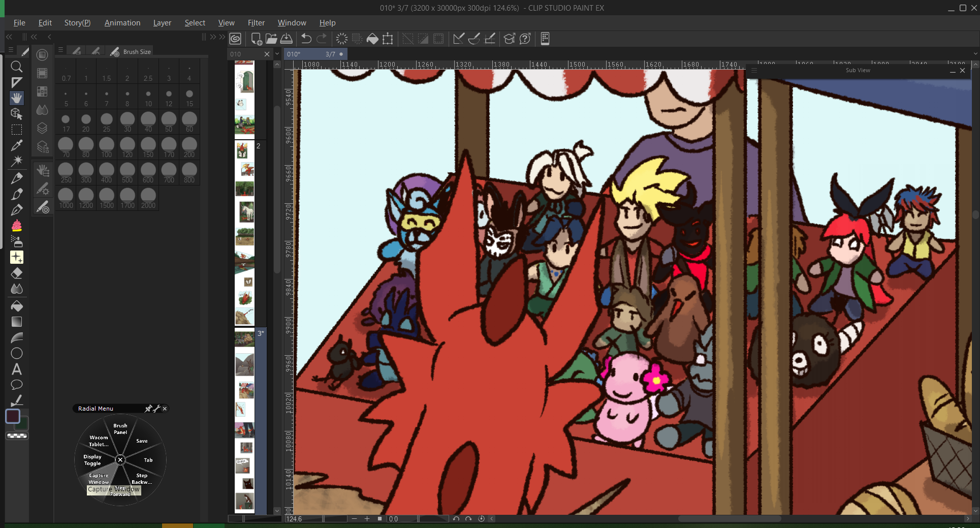This screenshot has width=980, height=528.
Task: Close the 010 page manager tab
Action: (x=267, y=54)
